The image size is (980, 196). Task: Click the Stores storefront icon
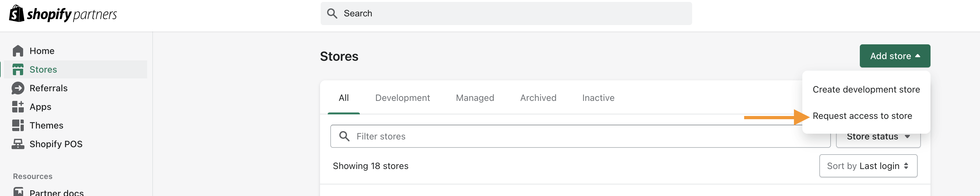(18, 70)
